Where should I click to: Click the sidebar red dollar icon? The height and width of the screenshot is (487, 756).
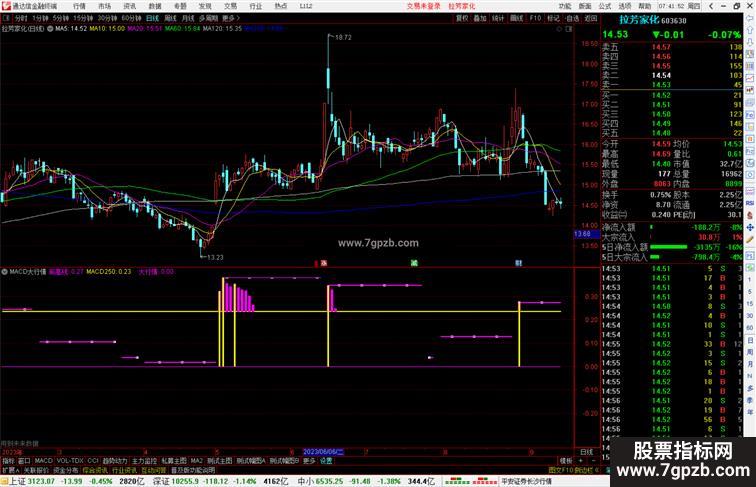point(750,215)
